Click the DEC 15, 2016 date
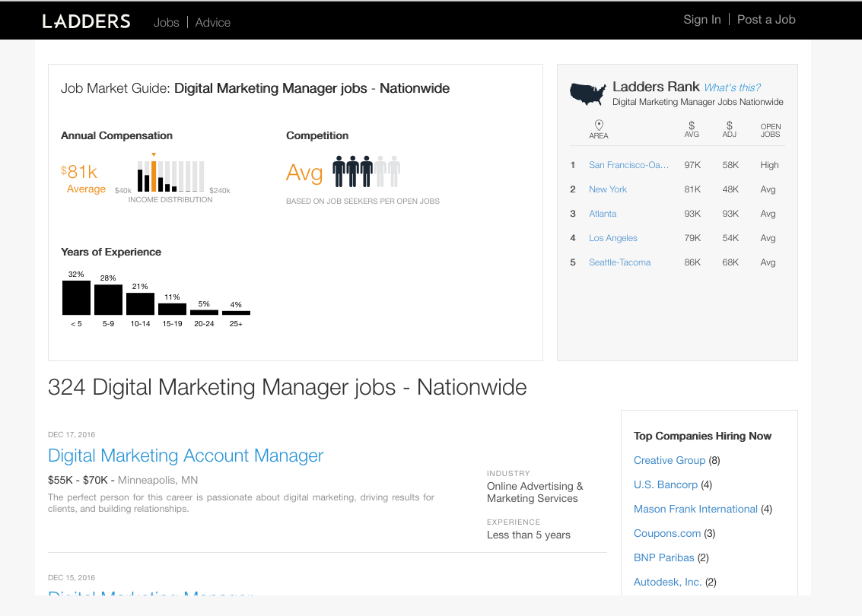Screen dimensions: 862x616 point(72,577)
